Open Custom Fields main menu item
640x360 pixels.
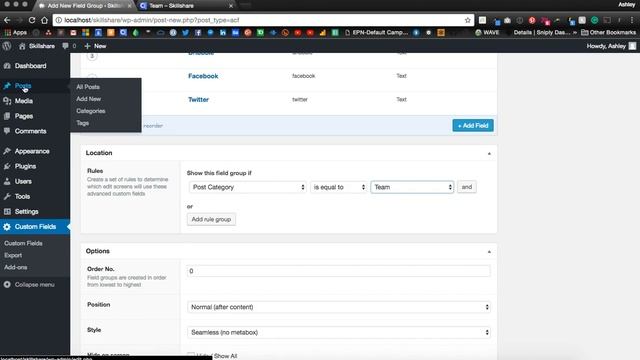pos(35,227)
